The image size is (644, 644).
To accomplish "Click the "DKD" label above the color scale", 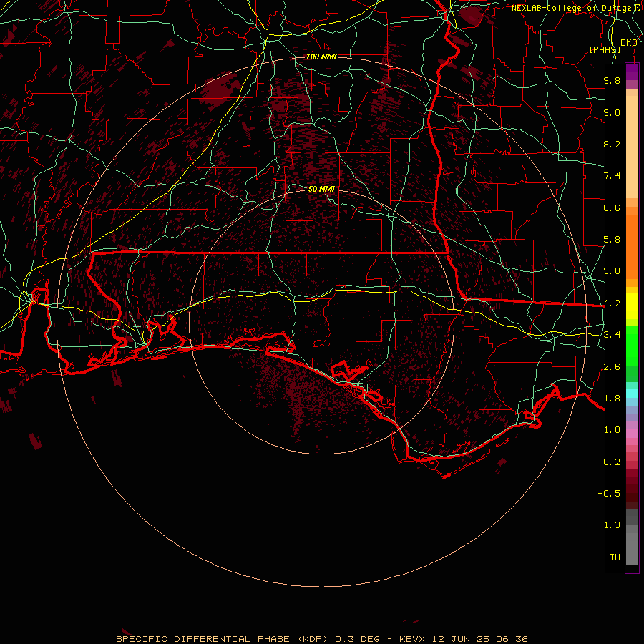I will [629, 43].
